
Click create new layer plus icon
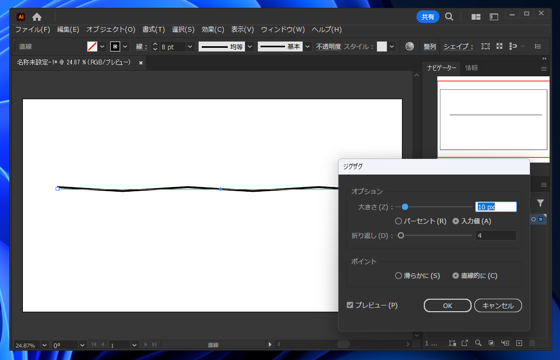(519, 343)
